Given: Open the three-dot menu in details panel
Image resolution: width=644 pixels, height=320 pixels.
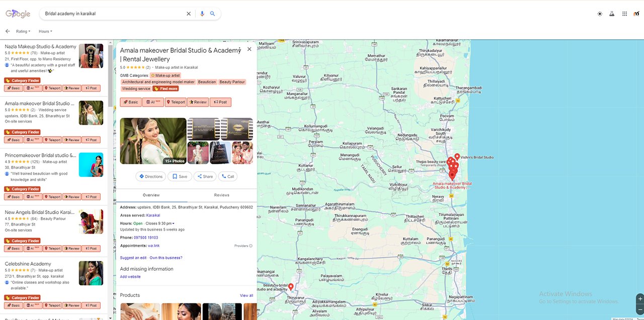Looking at the screenshot, I should (239, 49).
